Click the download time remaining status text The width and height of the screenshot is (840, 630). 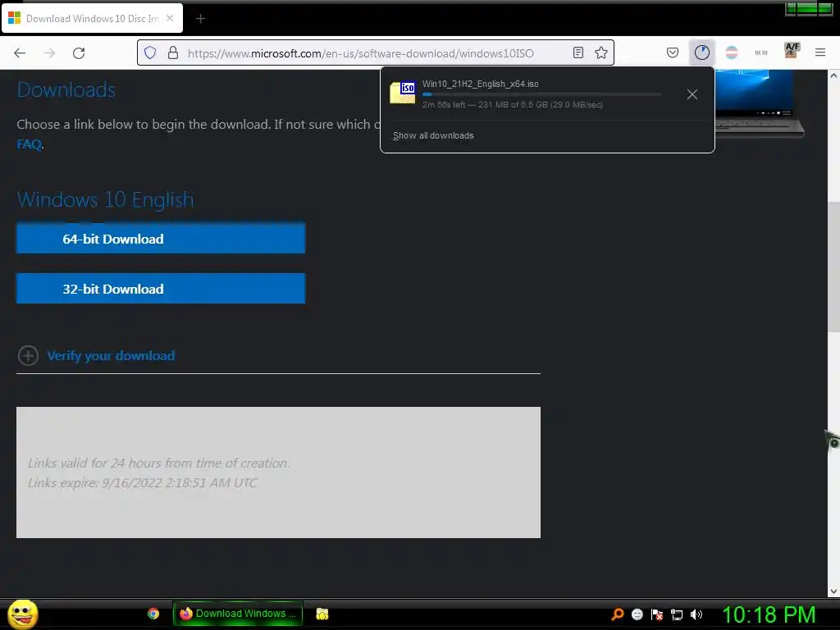pyautogui.click(x=513, y=104)
